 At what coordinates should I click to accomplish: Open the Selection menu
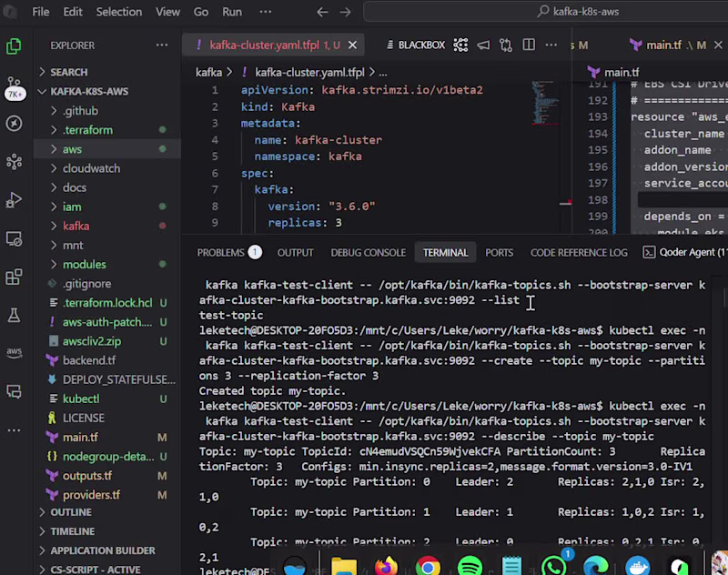(x=118, y=12)
